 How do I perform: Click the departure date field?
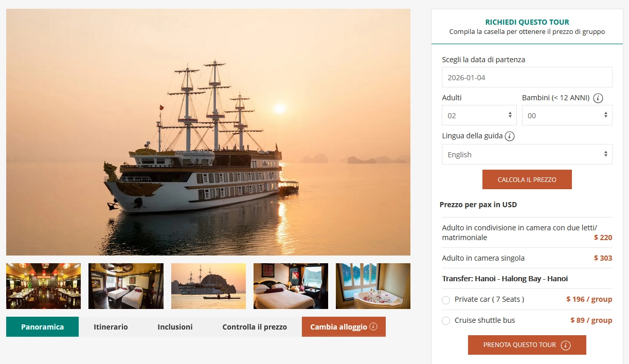[x=527, y=77]
